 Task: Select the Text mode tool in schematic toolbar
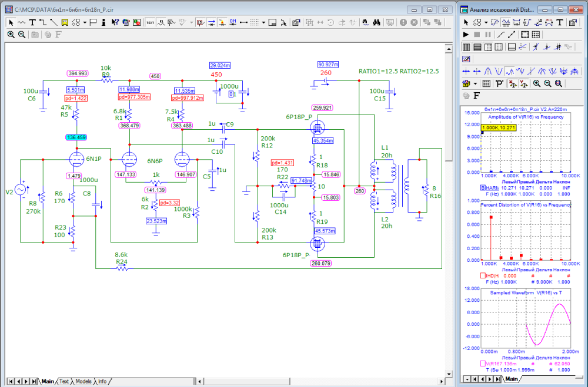tap(33, 22)
